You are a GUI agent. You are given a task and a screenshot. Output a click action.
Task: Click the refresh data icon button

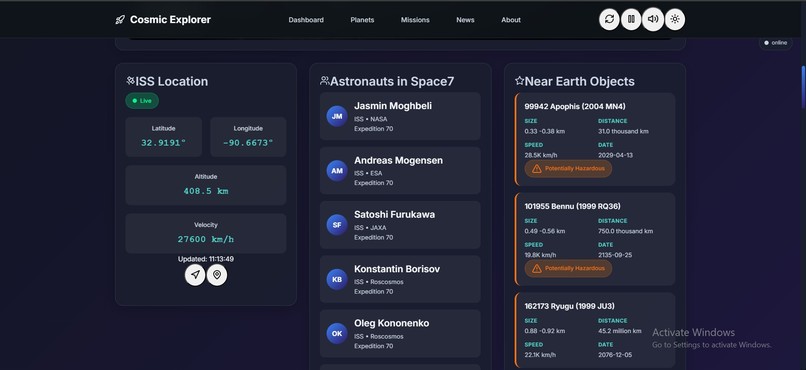pyautogui.click(x=609, y=20)
